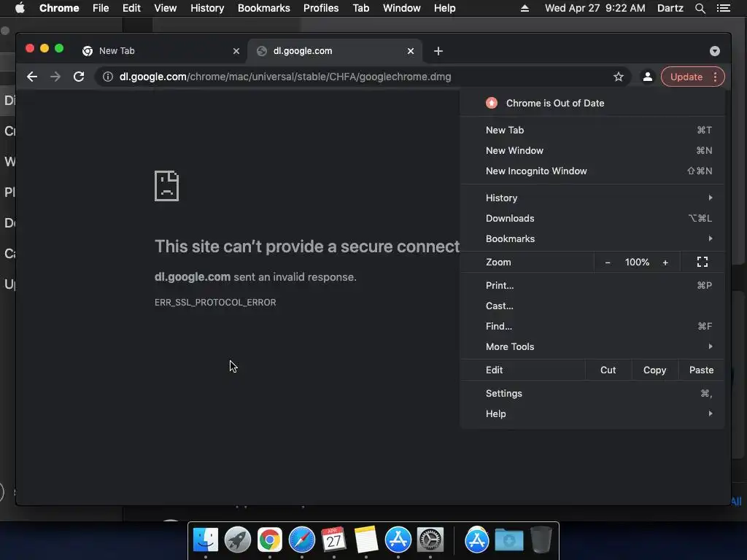This screenshot has height=560, width=747.
Task: Open the View menu in menu bar
Action: click(x=166, y=8)
